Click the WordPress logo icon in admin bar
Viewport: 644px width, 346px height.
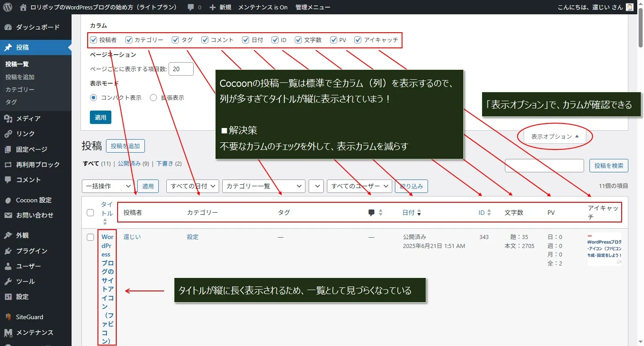click(8, 7)
